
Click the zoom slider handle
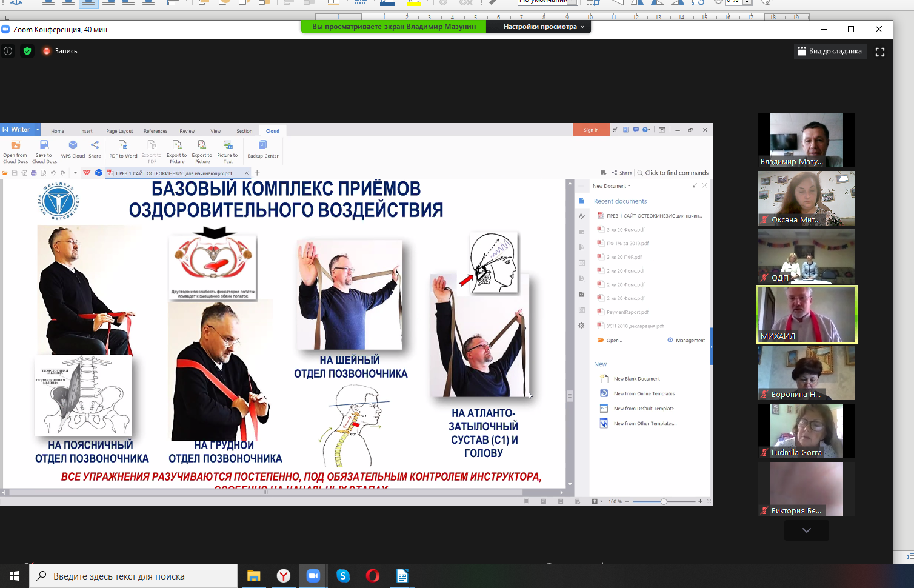pos(664,501)
